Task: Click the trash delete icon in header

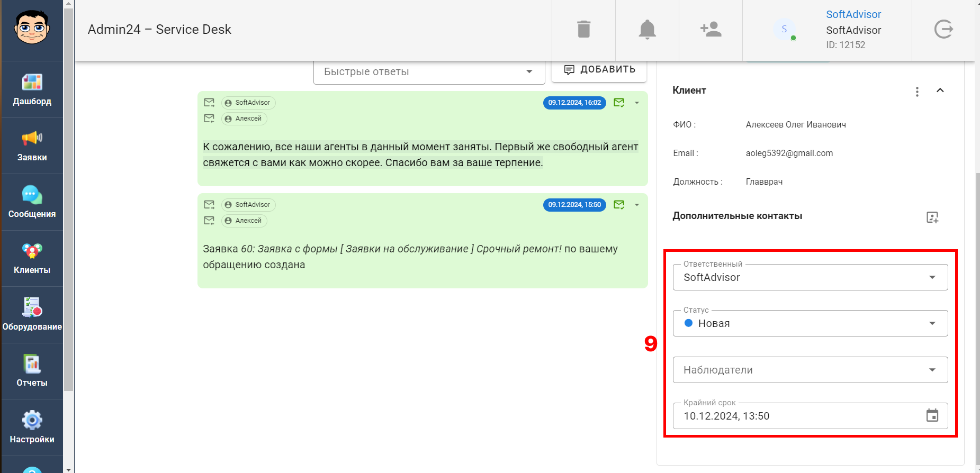Action: [x=583, y=30]
